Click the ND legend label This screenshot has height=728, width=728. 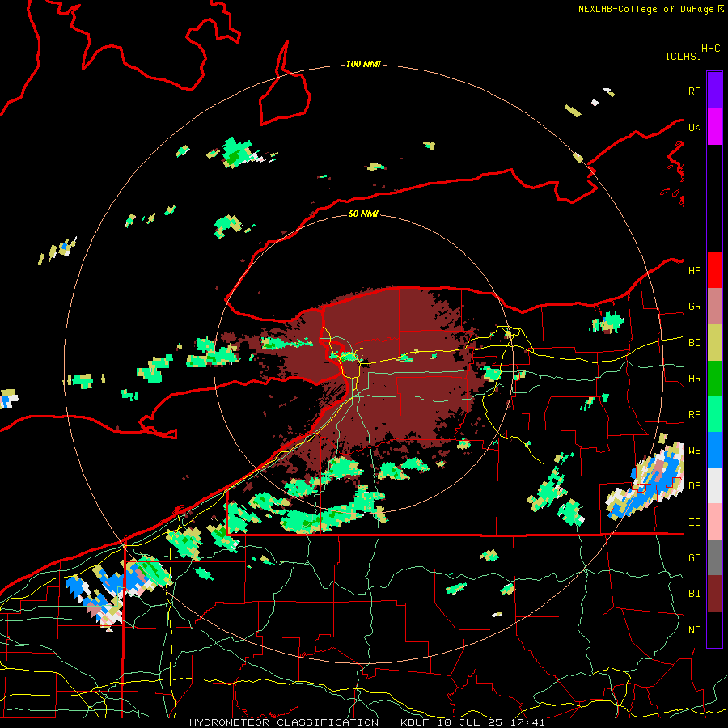[694, 630]
